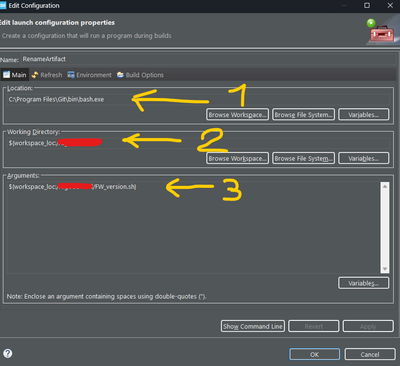The width and height of the screenshot is (400, 366).
Task: Open the Environment tab
Action: [89, 75]
